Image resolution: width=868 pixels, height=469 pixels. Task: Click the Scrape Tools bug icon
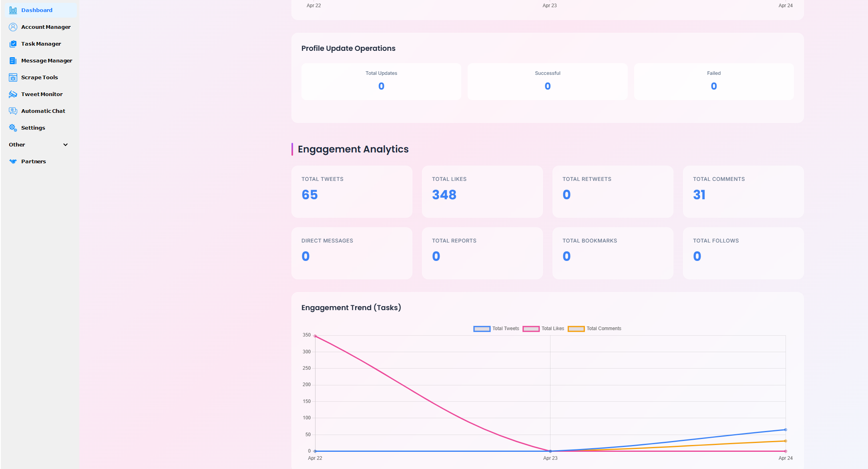tap(13, 77)
